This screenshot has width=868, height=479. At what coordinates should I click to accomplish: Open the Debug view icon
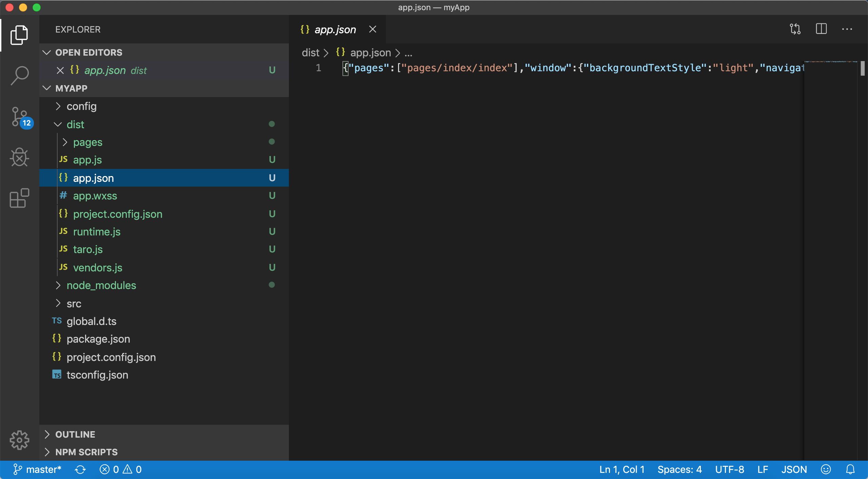tap(19, 157)
